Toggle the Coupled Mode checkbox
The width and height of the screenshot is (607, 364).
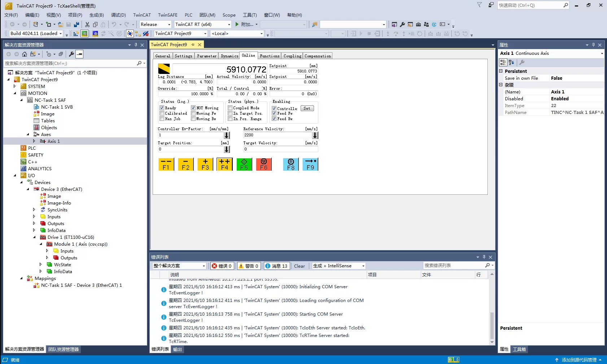click(x=230, y=108)
